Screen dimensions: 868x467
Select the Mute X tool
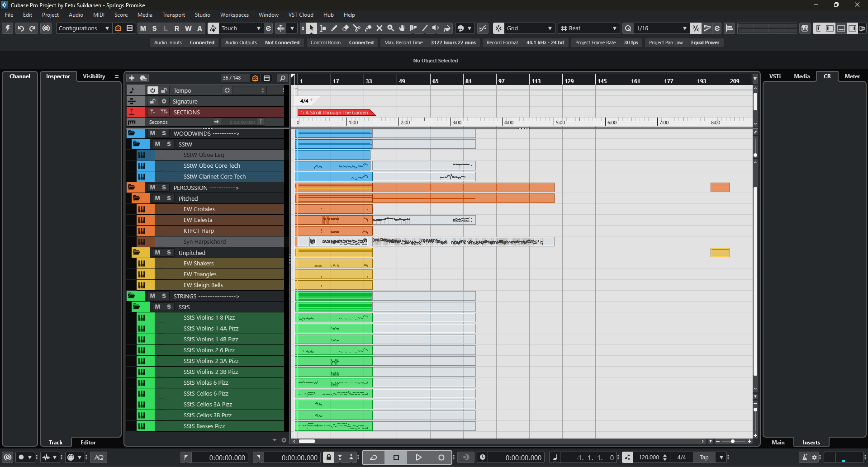point(379,28)
